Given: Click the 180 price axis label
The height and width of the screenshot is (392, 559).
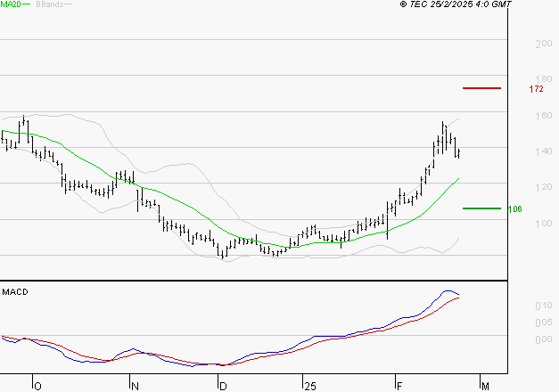Looking at the screenshot, I should coord(544,78).
